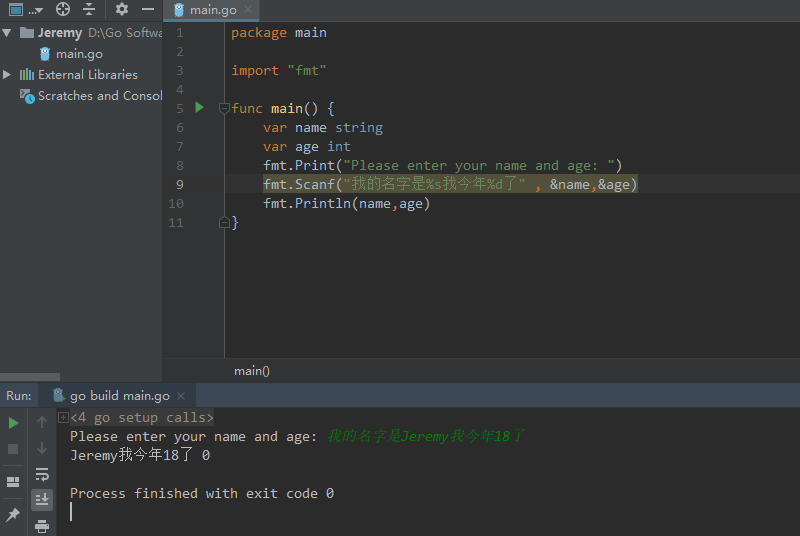Click the project panel horizontal scrollbar
Viewport: 800px width, 536px height.
point(30,377)
